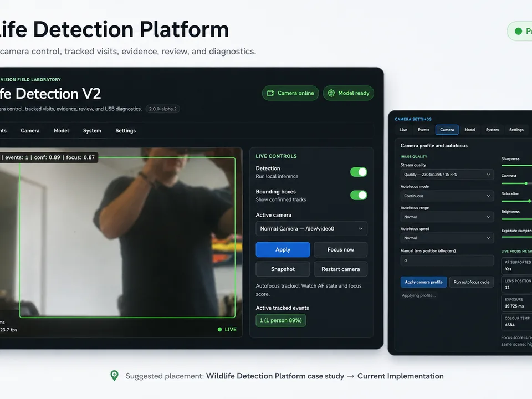Click 'Camera profile and autofocus' heading
This screenshot has height=399, width=532.
click(434, 146)
